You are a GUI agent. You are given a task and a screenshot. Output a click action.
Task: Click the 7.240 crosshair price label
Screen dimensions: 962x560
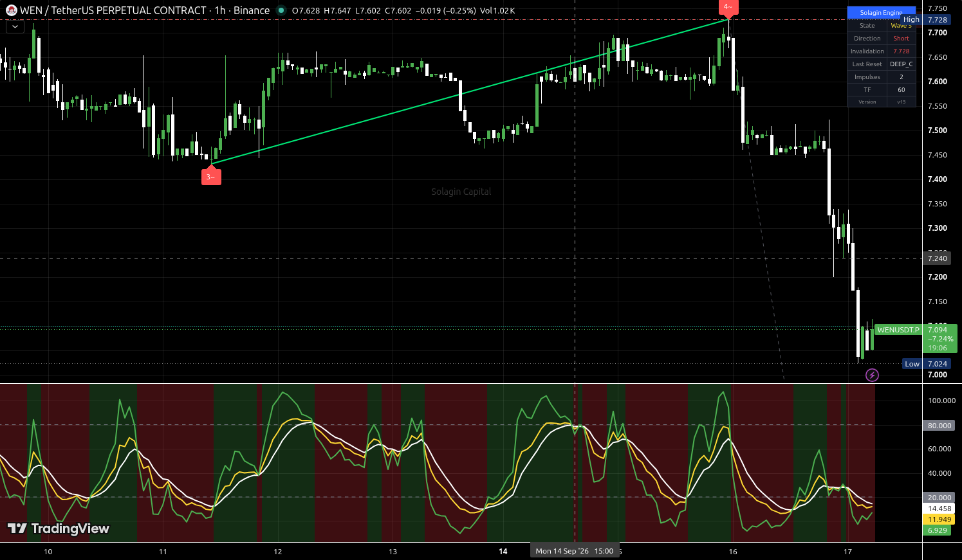[937, 258]
